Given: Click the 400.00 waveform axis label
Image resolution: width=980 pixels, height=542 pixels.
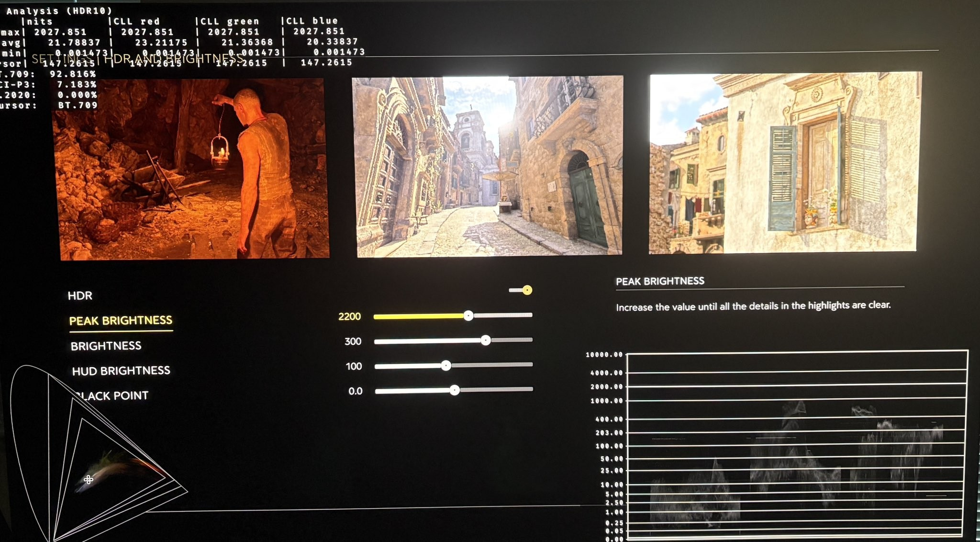Looking at the screenshot, I should coord(609,419).
